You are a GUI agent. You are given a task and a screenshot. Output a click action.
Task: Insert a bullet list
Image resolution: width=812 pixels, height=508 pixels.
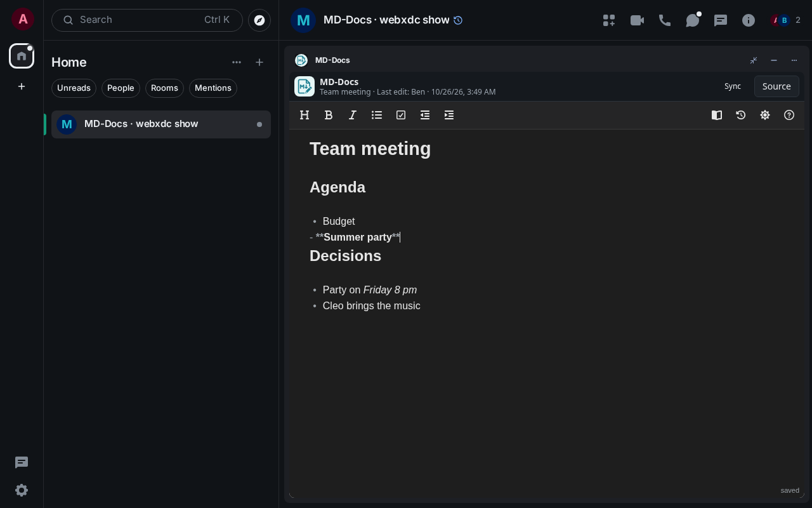377,115
